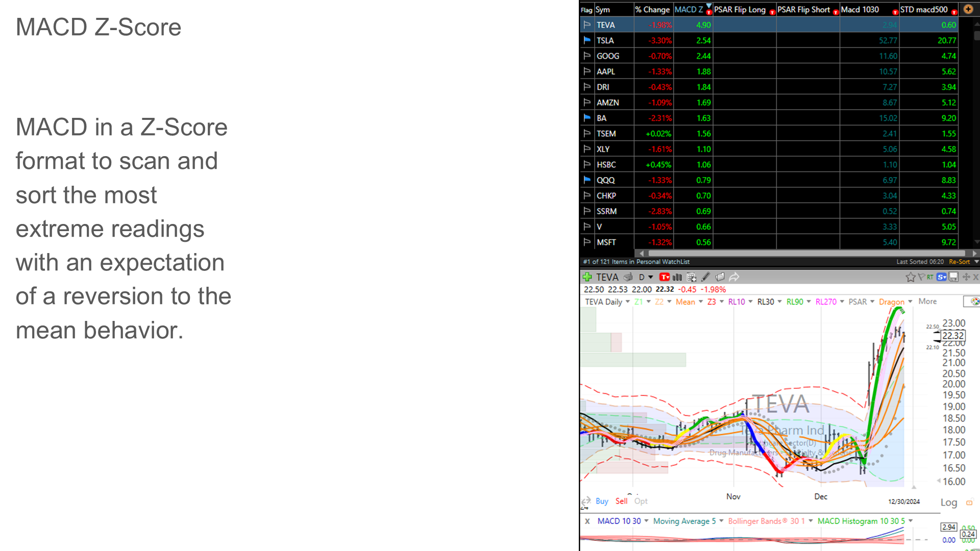
Task: Select the print chart icon
Action: tap(628, 277)
